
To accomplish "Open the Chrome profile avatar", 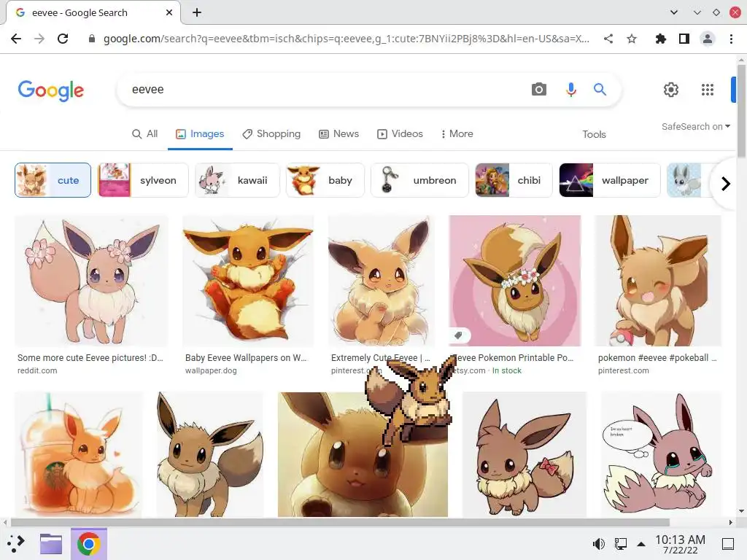I will [x=708, y=39].
